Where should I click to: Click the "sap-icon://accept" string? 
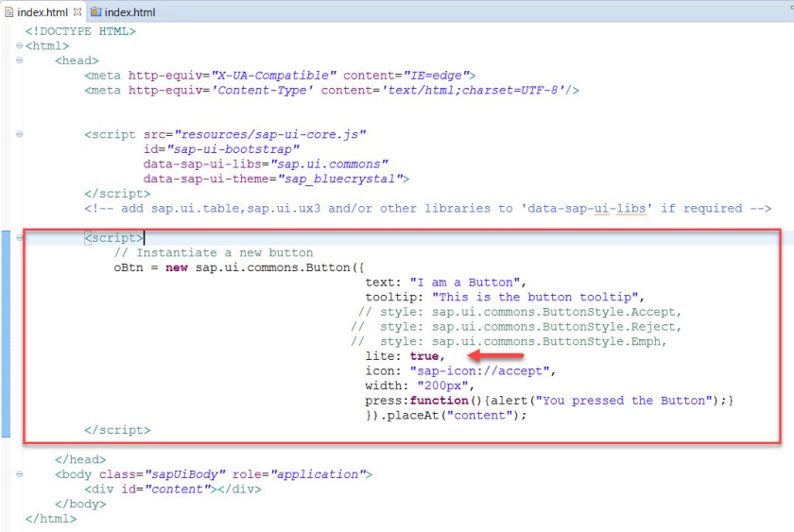[x=479, y=370]
